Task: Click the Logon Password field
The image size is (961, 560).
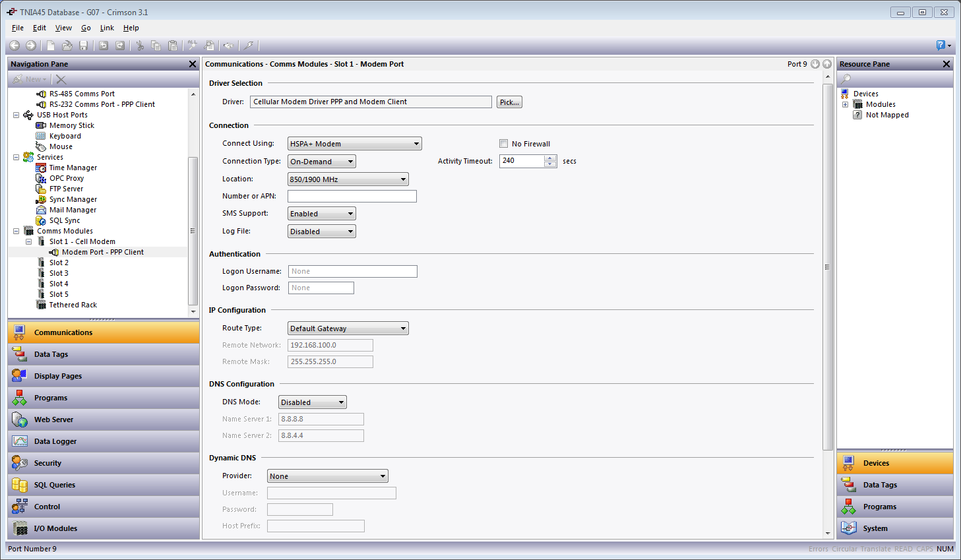Action: pyautogui.click(x=321, y=288)
